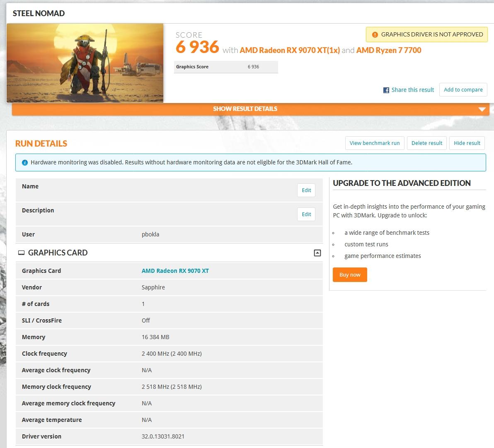Click the Buy now button

[350, 275]
